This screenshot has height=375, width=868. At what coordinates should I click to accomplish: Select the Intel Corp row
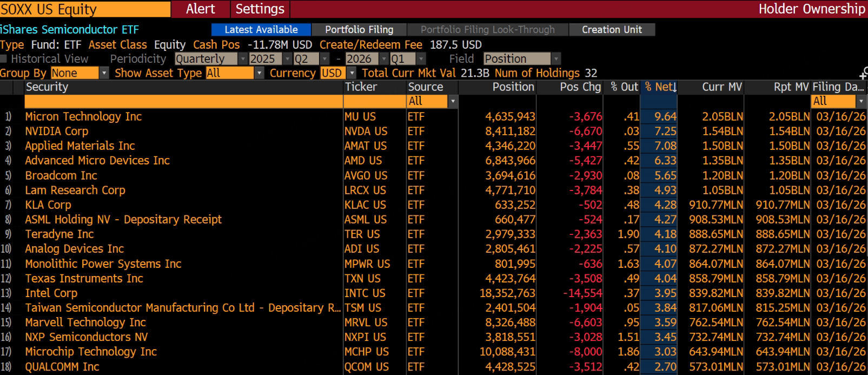(x=434, y=293)
